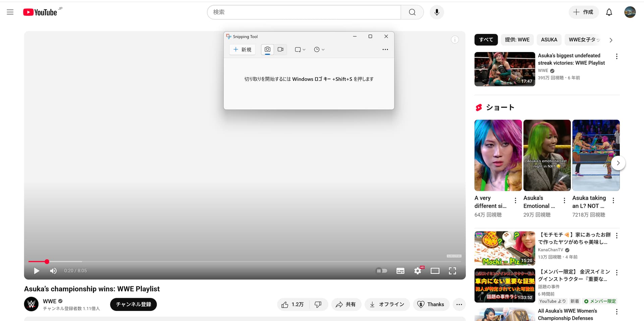644x321 pixels.
Task: Open All Asuka's WWE Women's Championship Defenses
Action: [x=568, y=315]
